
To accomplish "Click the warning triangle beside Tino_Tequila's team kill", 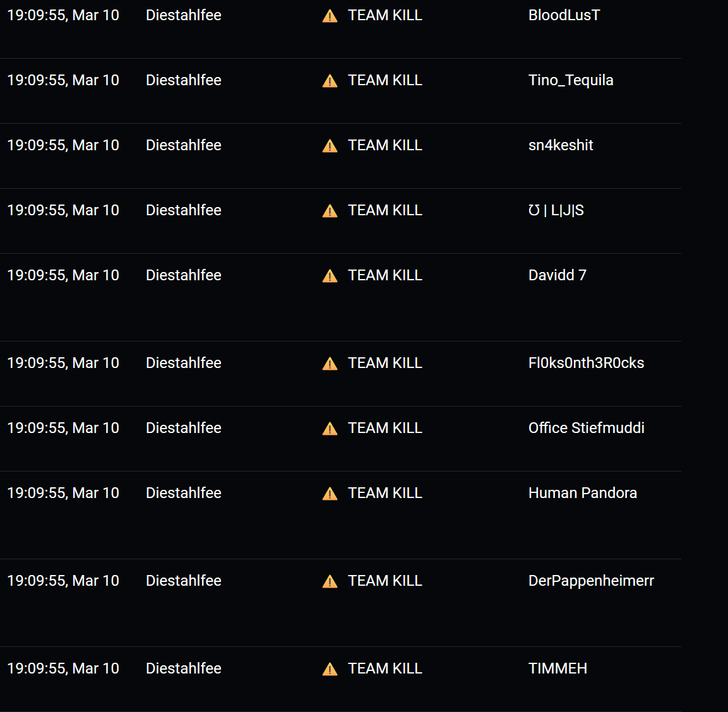I will pyautogui.click(x=330, y=81).
